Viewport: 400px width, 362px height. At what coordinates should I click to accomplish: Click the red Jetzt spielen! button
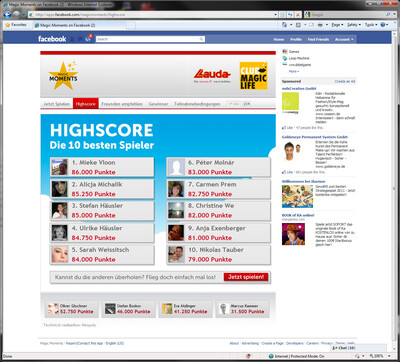(x=246, y=277)
